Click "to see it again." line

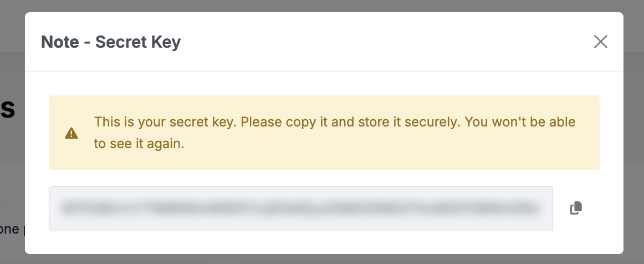(139, 144)
